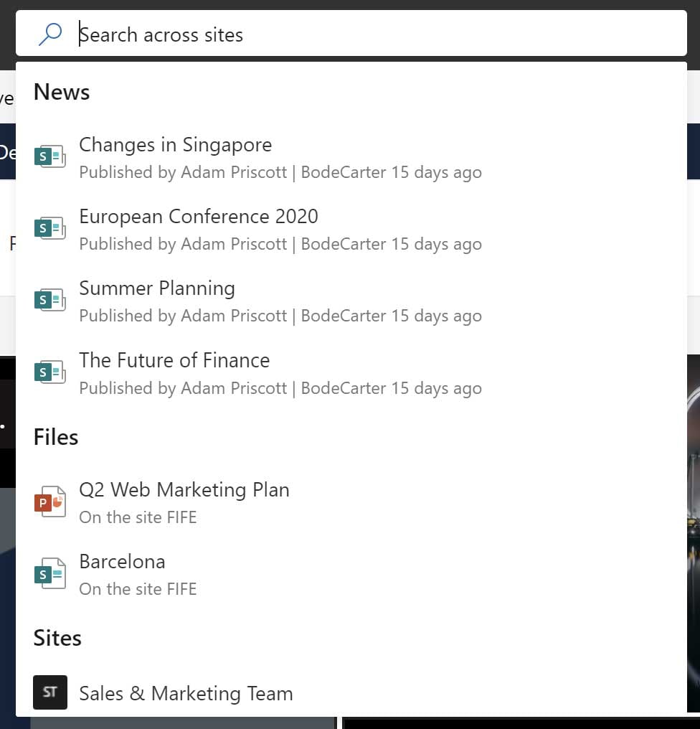Image resolution: width=700 pixels, height=729 pixels.
Task: Click the News section header
Action: click(61, 92)
